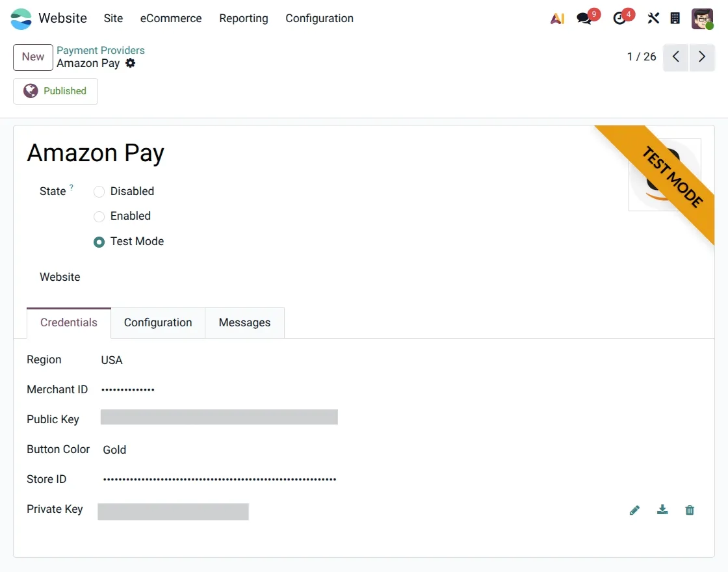Open the Site menu
728x572 pixels.
[x=113, y=19]
